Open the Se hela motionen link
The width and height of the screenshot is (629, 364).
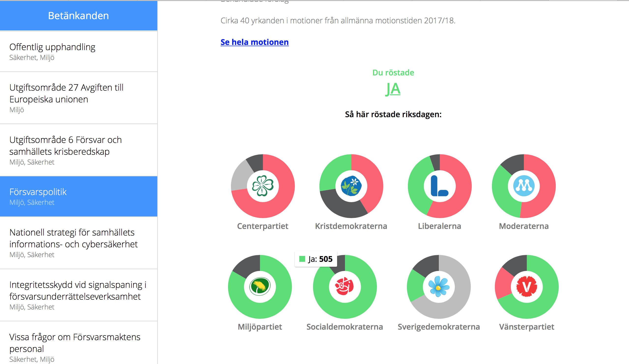pos(254,42)
